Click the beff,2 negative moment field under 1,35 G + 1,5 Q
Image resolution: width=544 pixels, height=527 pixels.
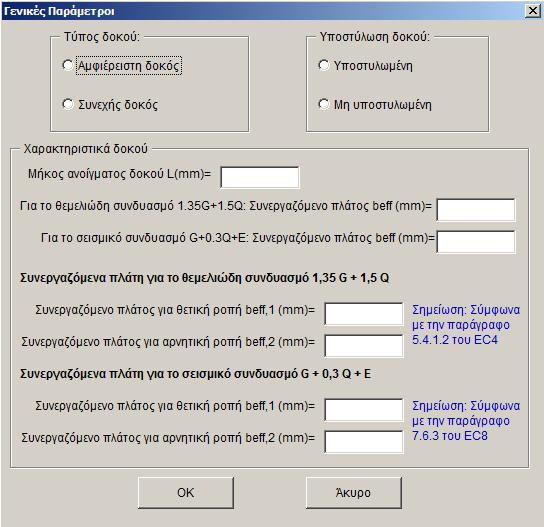(x=364, y=346)
